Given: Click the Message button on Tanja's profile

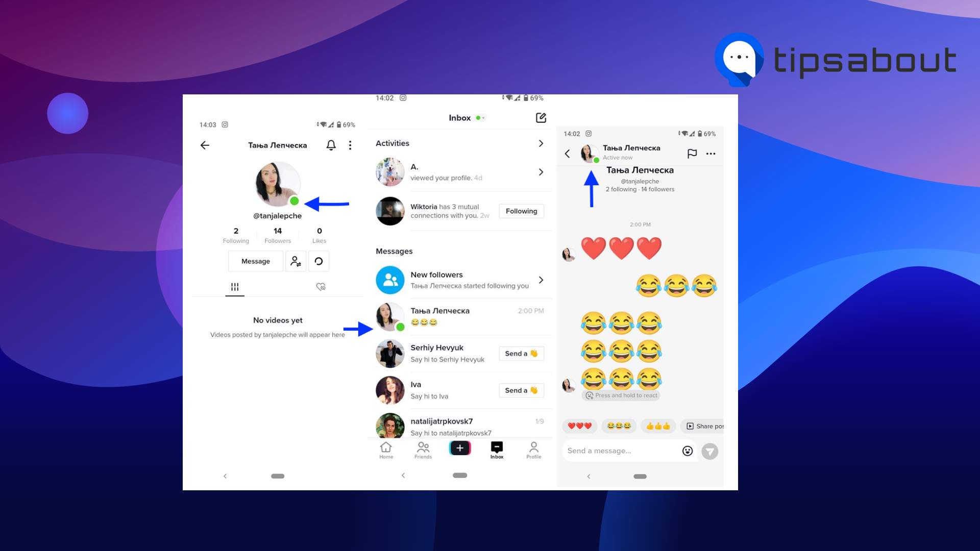Looking at the screenshot, I should tap(255, 261).
